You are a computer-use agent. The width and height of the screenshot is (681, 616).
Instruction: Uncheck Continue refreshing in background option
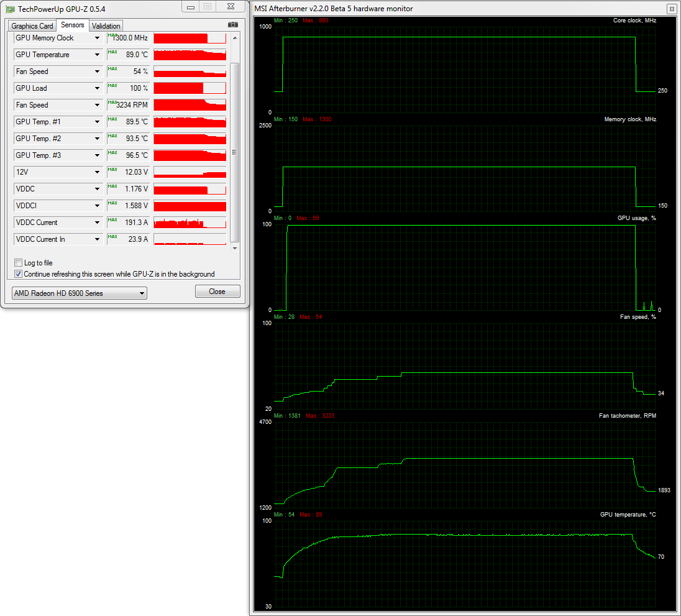[x=18, y=274]
